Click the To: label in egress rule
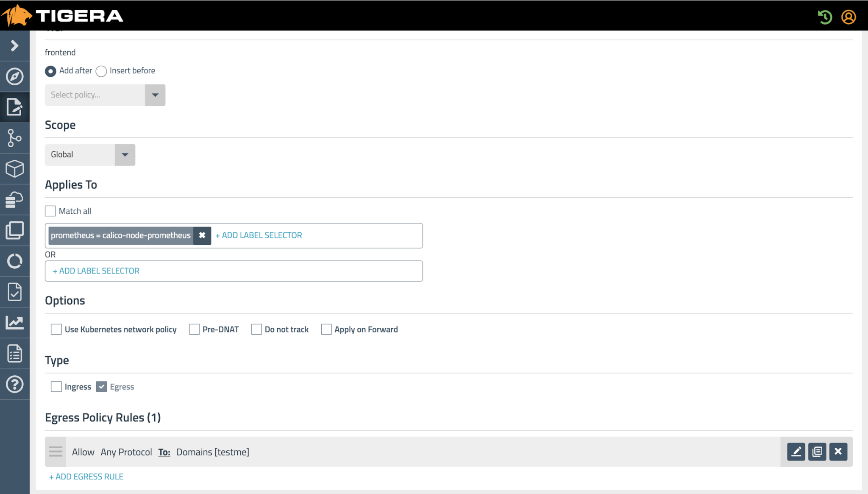 164,452
